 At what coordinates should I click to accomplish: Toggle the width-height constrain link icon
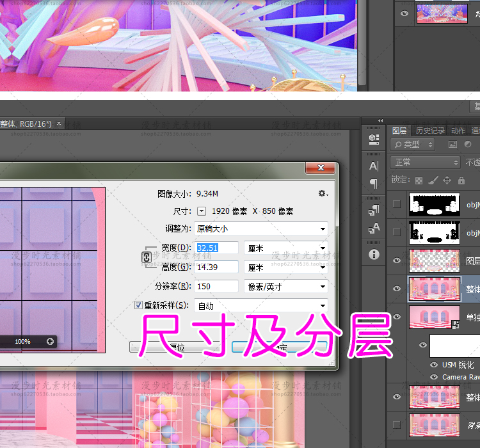145,257
